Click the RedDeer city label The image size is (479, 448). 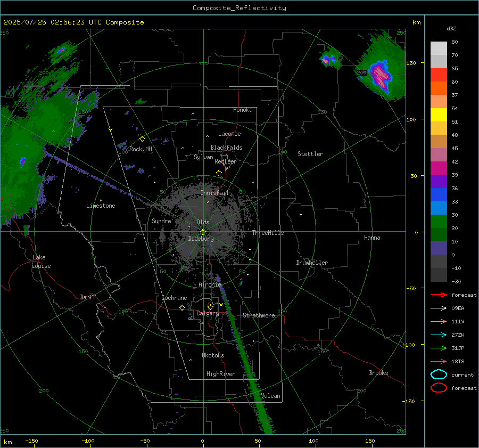(x=226, y=161)
